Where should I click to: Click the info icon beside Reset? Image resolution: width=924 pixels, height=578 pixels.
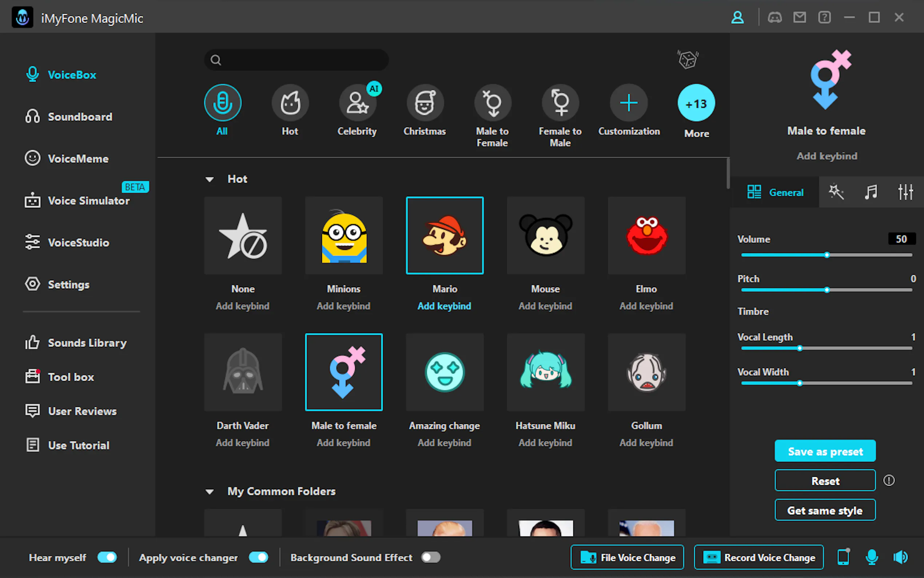pyautogui.click(x=888, y=480)
